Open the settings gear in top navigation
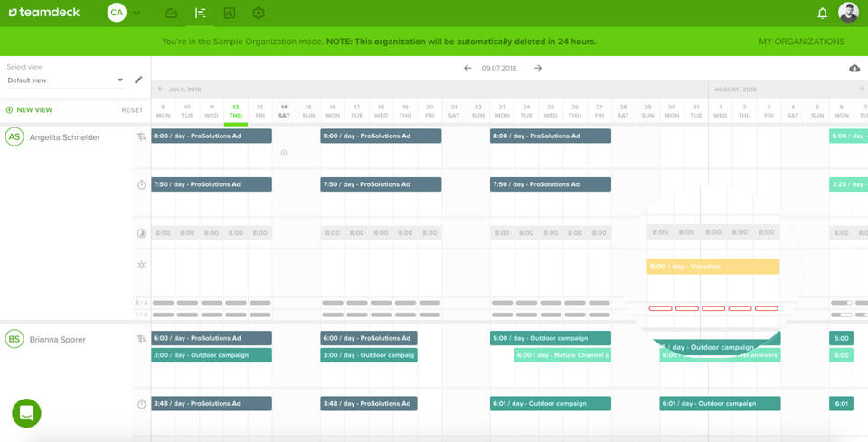868x442 pixels. (259, 14)
